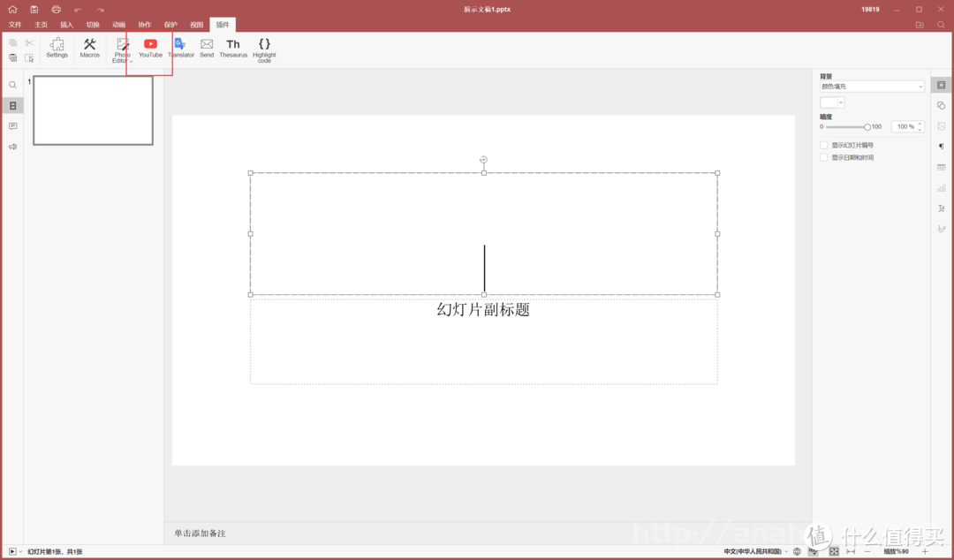This screenshot has height=560, width=954.
Task: Click the Paste icon in the toolbar
Action: pyautogui.click(x=12, y=57)
